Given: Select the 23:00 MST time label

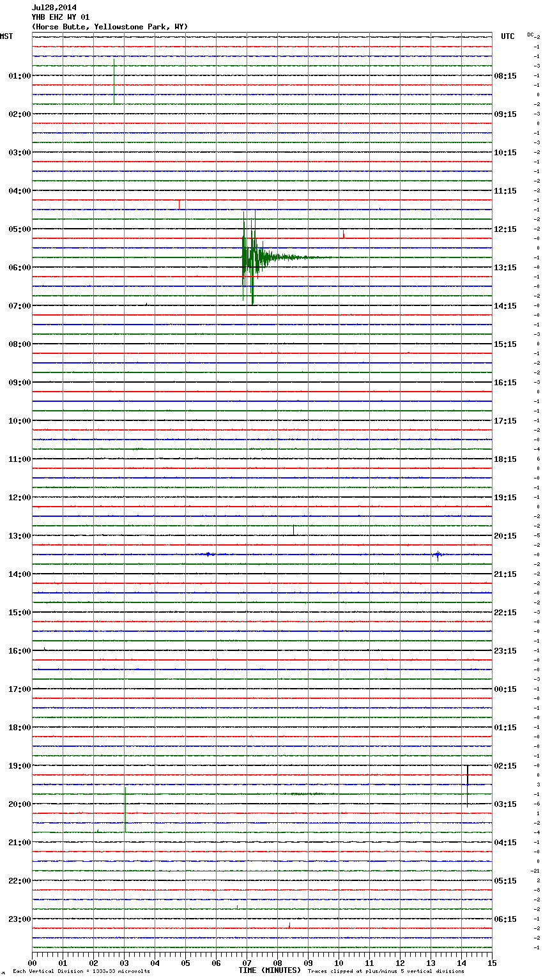Looking at the screenshot, I should click(20, 919).
